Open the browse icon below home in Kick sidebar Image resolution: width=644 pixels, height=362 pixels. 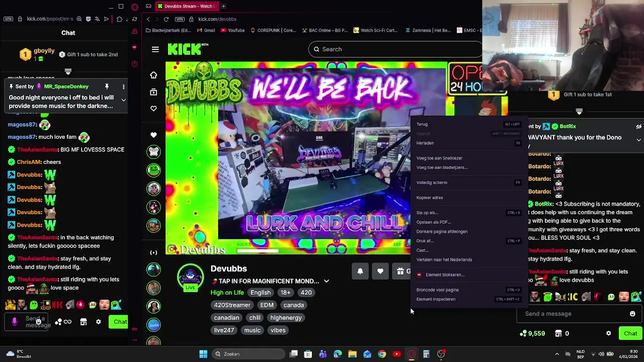pyautogui.click(x=153, y=92)
